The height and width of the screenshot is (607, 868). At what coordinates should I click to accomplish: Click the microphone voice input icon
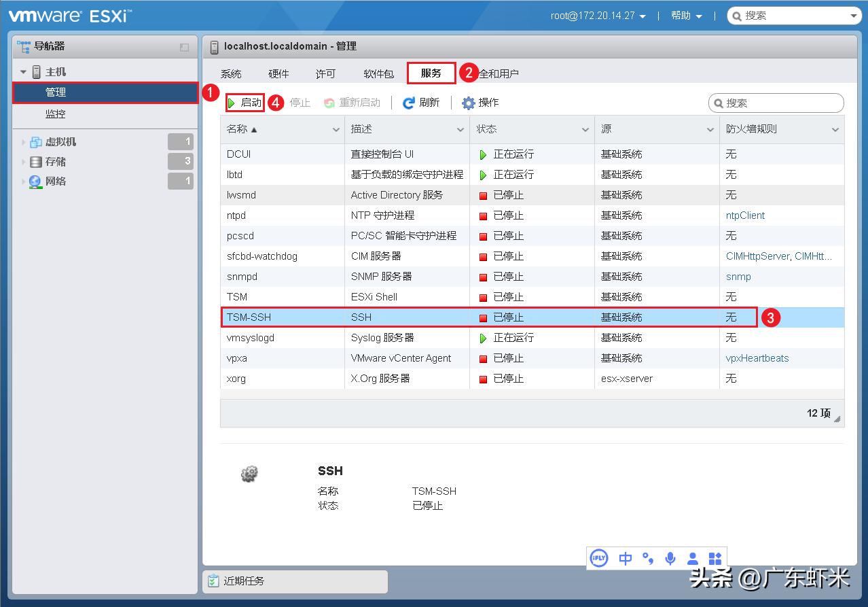coord(670,558)
